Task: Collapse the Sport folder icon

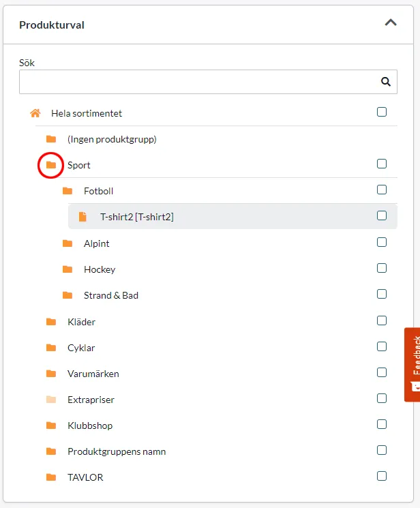Action: (x=51, y=165)
